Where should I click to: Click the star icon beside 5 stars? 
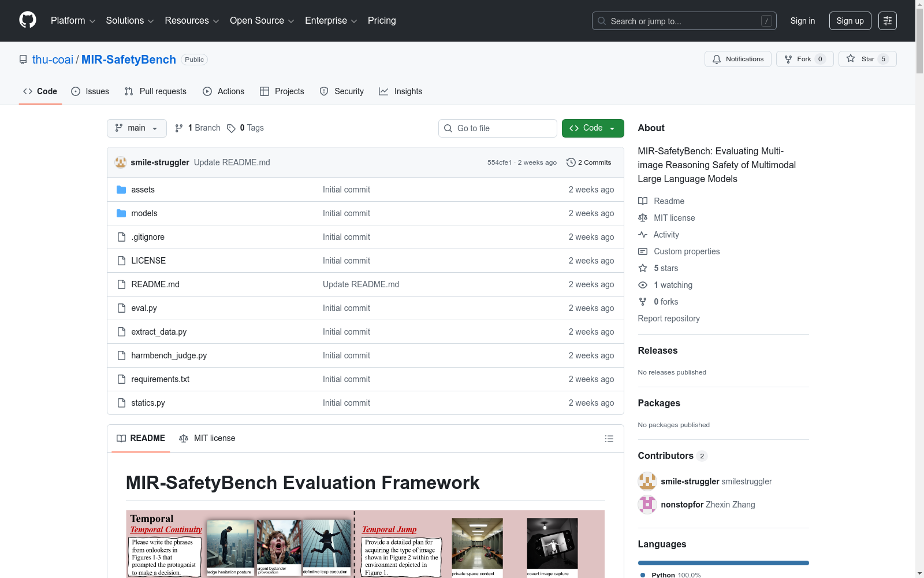[x=643, y=268]
